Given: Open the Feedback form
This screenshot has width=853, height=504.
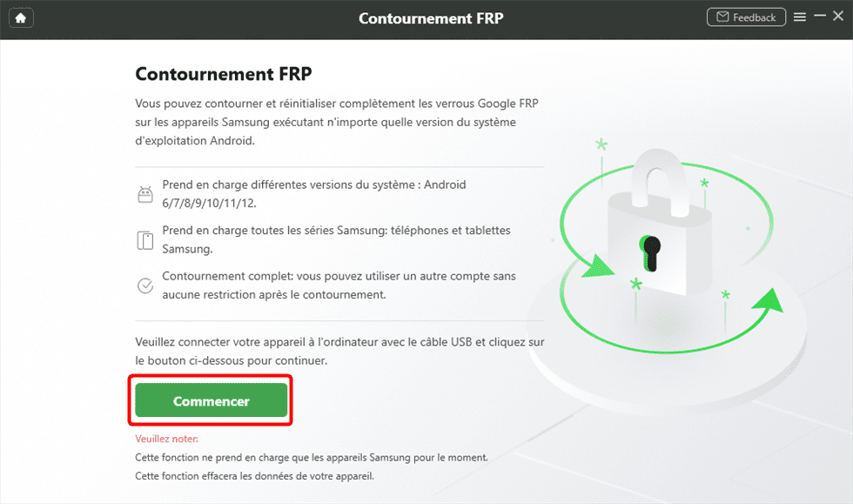Looking at the screenshot, I should [746, 17].
